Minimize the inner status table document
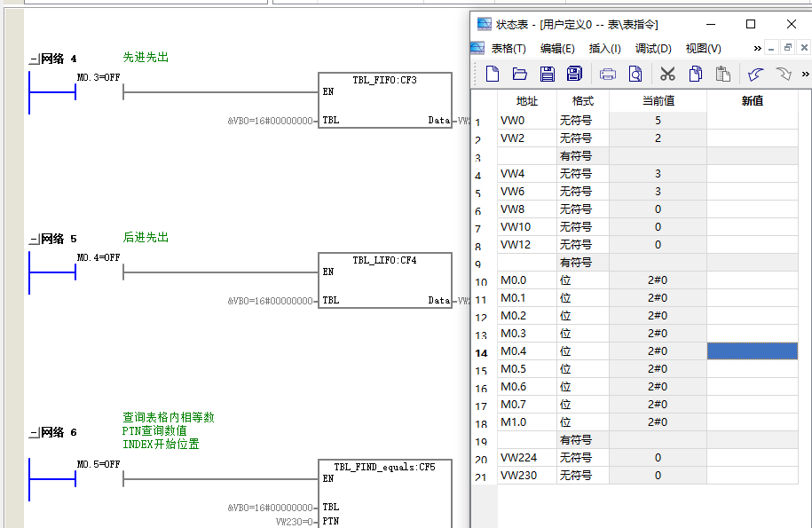 coord(771,48)
